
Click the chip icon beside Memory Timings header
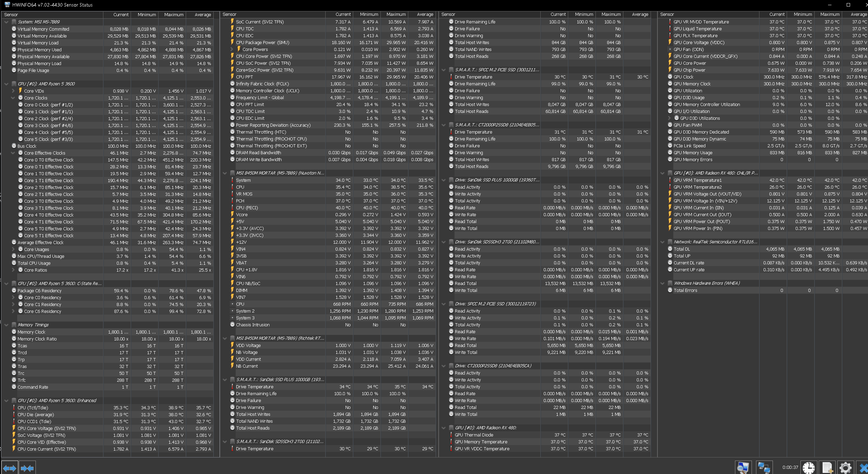click(x=14, y=325)
